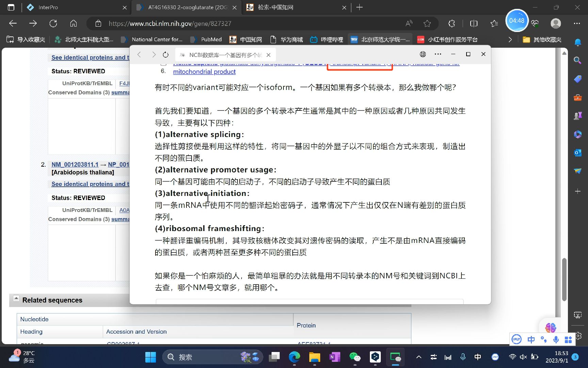Open mitochondrial product link

point(204,72)
